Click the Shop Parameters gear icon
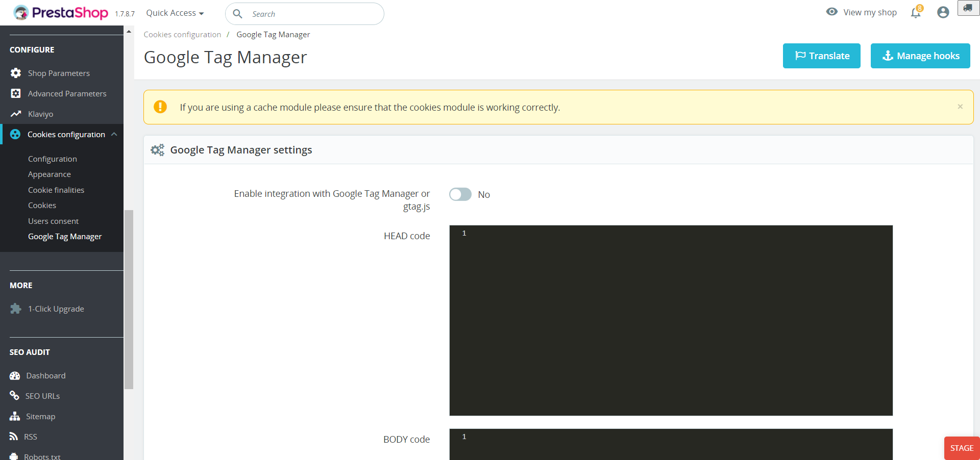980x460 pixels. point(16,73)
